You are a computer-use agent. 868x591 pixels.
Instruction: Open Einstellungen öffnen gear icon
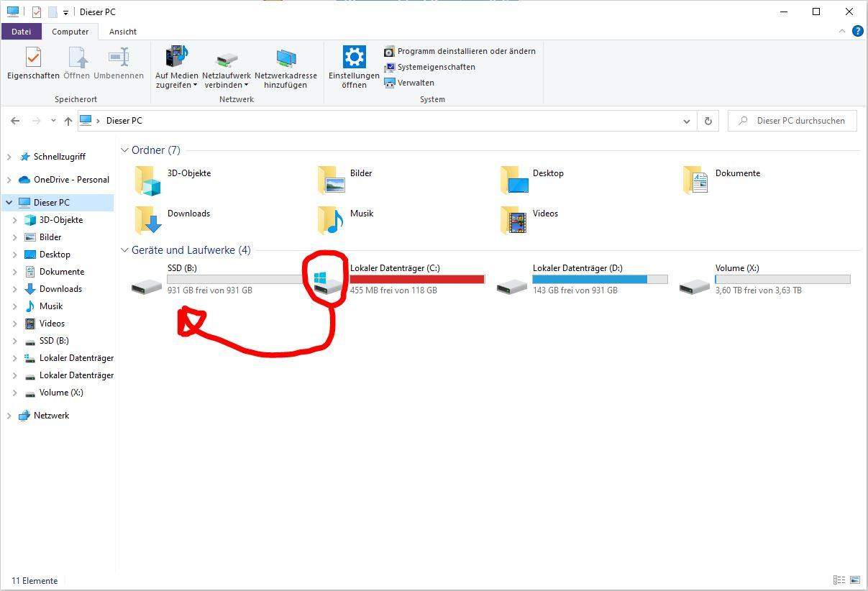pyautogui.click(x=354, y=58)
